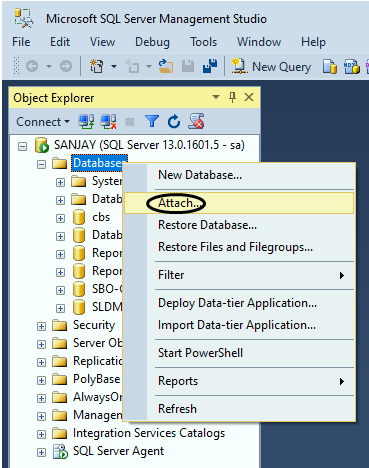The width and height of the screenshot is (369, 468).
Task: Click the Disconnect server icon
Action: pos(108,121)
